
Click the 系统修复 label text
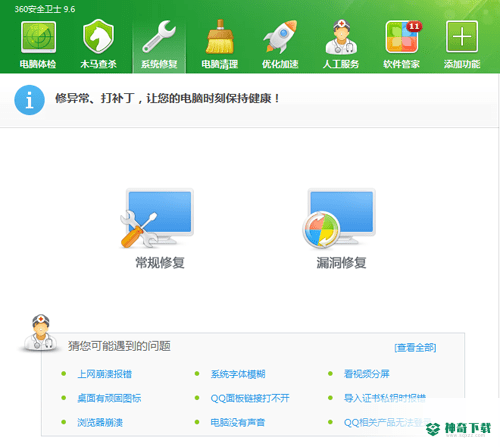(159, 64)
